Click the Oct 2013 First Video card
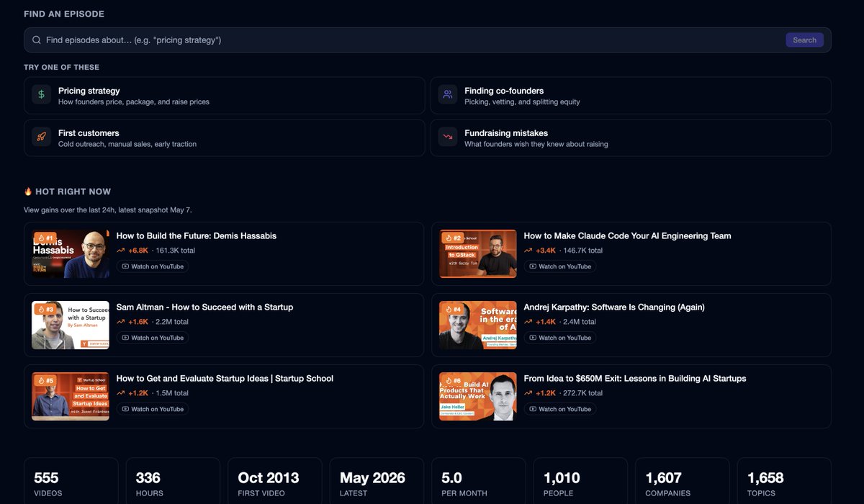The height and width of the screenshot is (504, 864). [x=275, y=481]
